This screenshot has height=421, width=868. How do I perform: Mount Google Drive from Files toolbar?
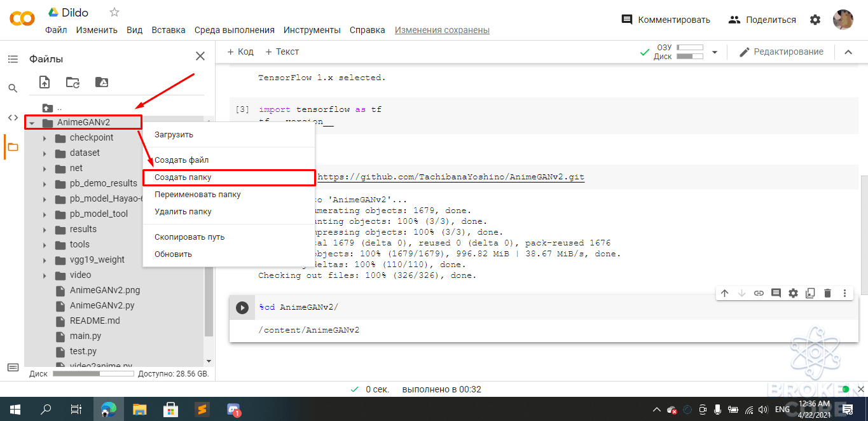coord(101,82)
